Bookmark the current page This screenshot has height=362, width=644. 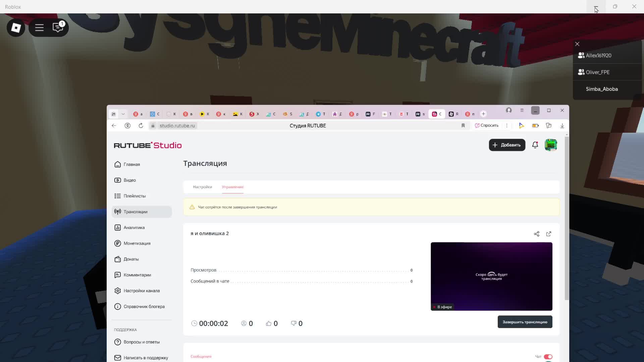pos(463,125)
